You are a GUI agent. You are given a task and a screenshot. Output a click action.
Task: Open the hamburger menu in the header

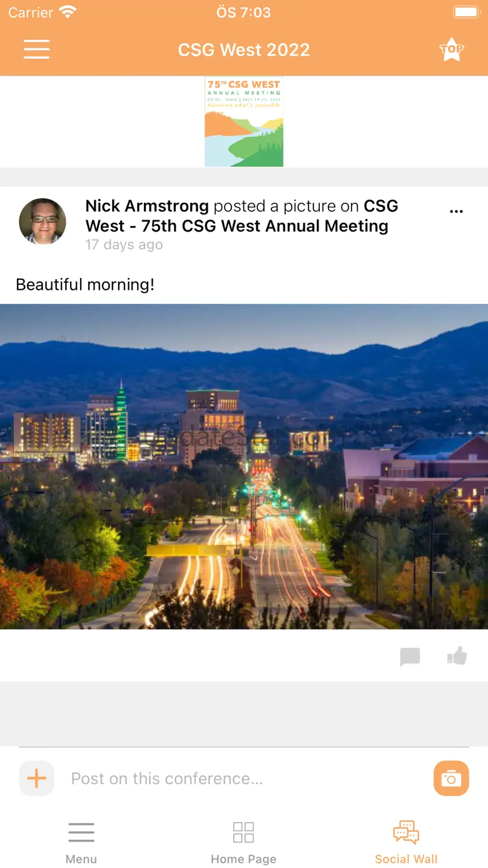coord(37,49)
